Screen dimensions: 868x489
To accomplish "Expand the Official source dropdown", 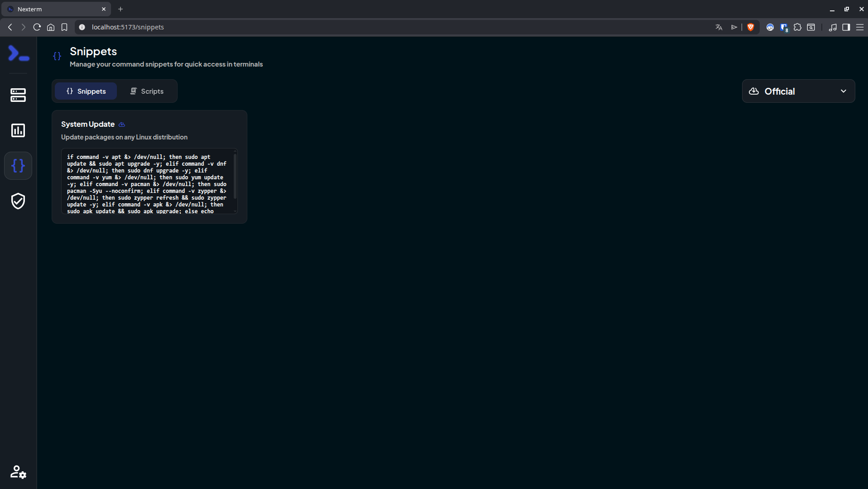I will (x=798, y=91).
